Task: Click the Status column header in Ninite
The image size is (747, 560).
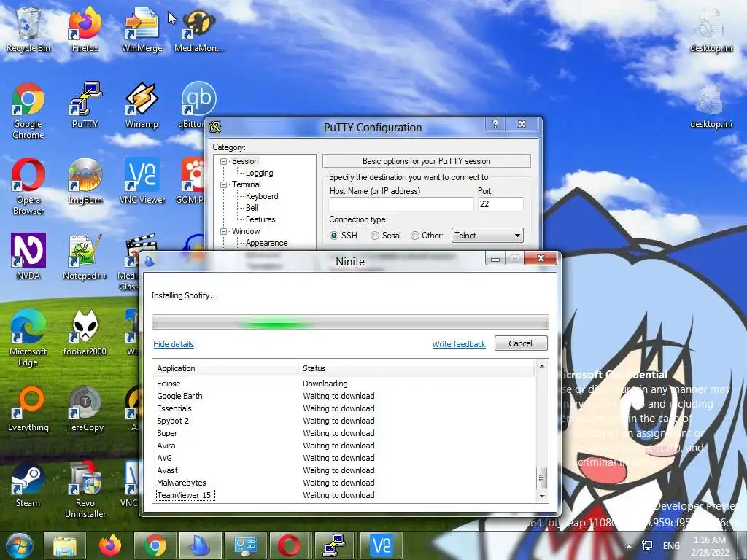Action: pos(417,368)
